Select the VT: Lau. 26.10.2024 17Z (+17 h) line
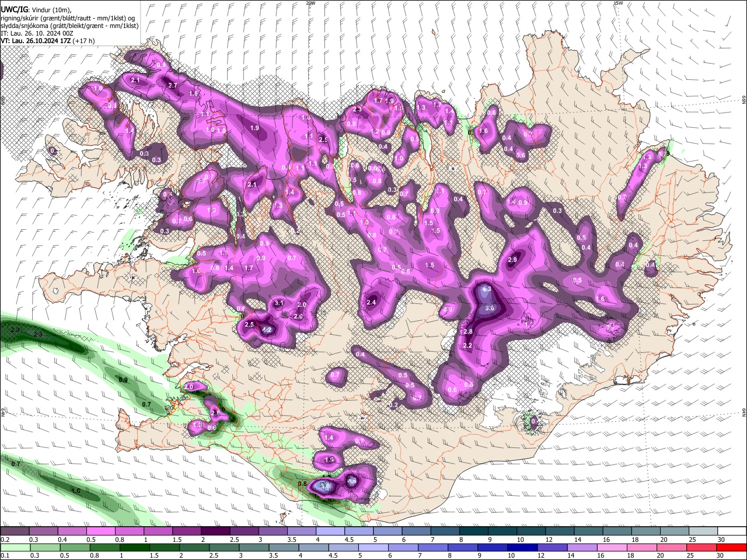Screen dimensions: 747x560 pyautogui.click(x=48, y=41)
